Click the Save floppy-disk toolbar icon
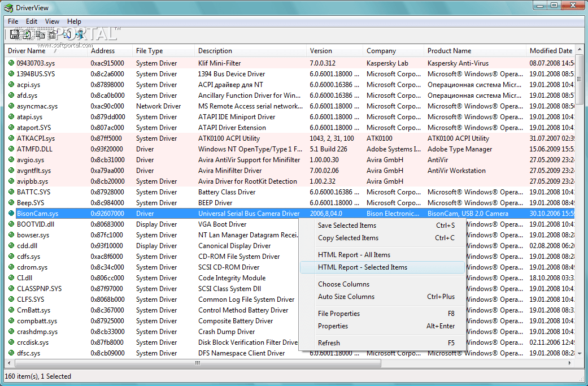Viewport: 588px width, 386px height. 14,35
